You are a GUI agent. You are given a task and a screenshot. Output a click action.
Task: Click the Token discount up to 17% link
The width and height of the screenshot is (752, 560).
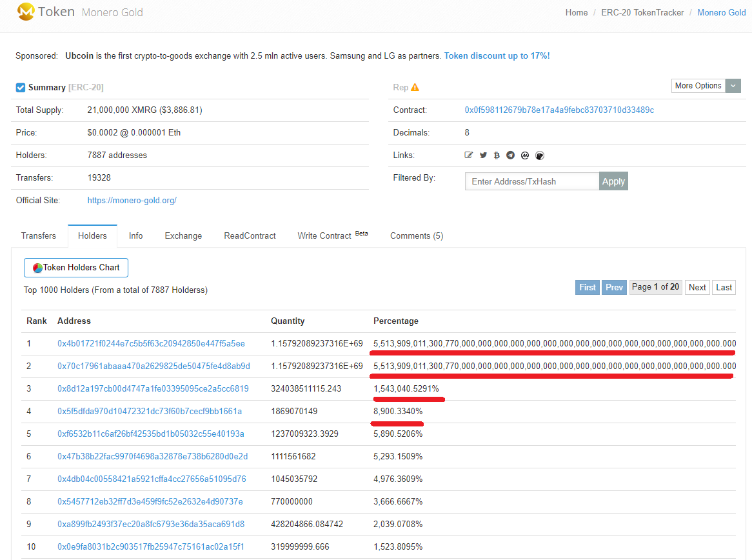497,55
